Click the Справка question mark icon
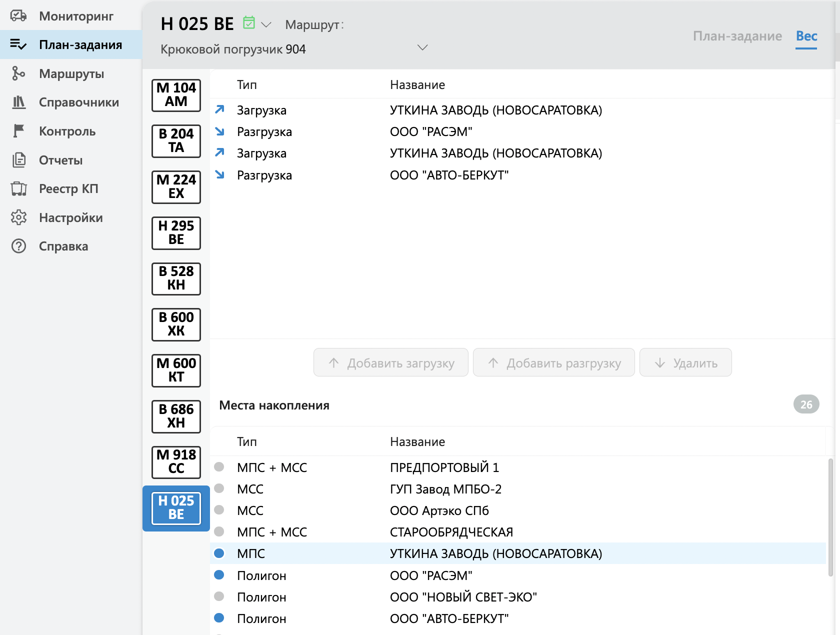Screen dimensions: 840x635 pyautogui.click(x=18, y=246)
